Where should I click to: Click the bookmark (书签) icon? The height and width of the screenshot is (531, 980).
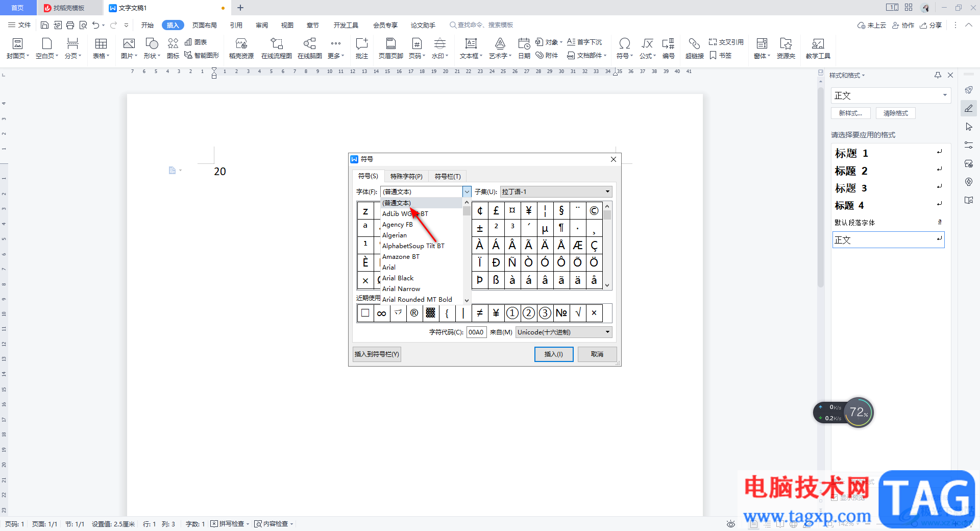[721, 55]
